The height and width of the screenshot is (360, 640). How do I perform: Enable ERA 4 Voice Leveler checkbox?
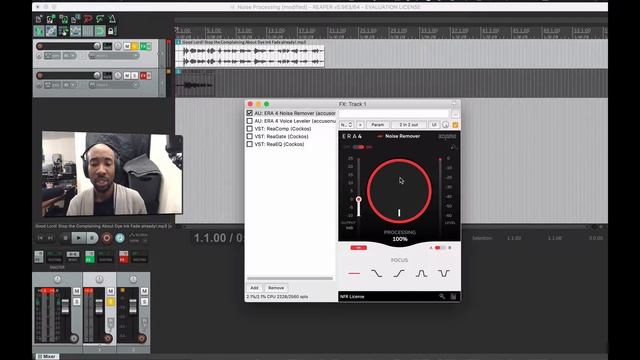249,121
